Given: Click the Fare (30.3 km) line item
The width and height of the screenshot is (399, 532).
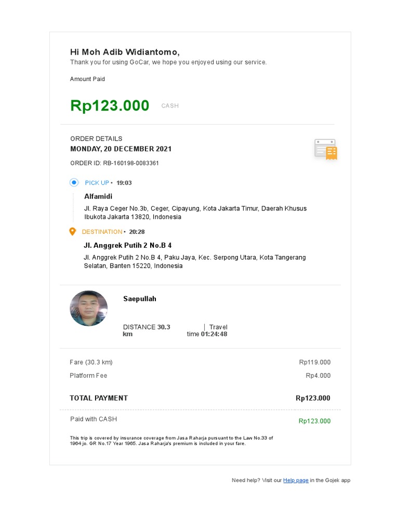Looking at the screenshot, I should click(x=91, y=362).
